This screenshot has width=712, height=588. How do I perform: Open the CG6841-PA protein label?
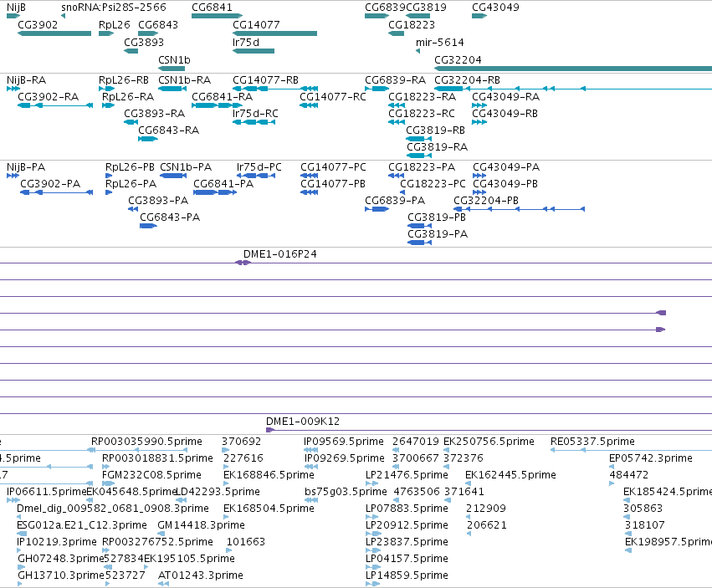[223, 184]
